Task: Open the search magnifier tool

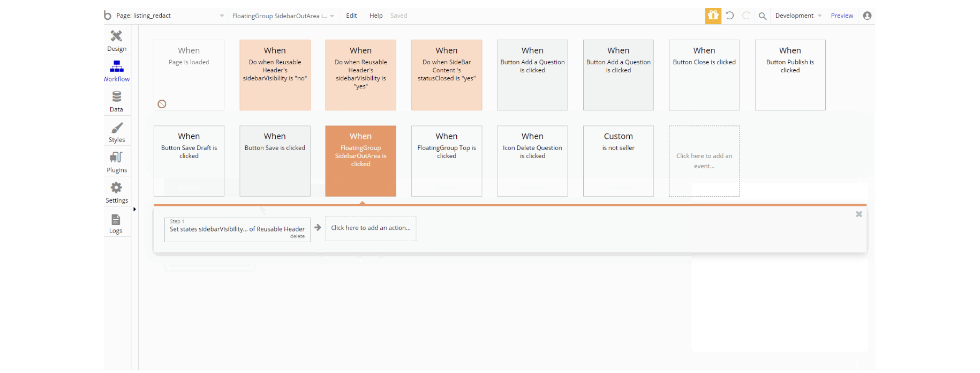Action: pos(763,16)
